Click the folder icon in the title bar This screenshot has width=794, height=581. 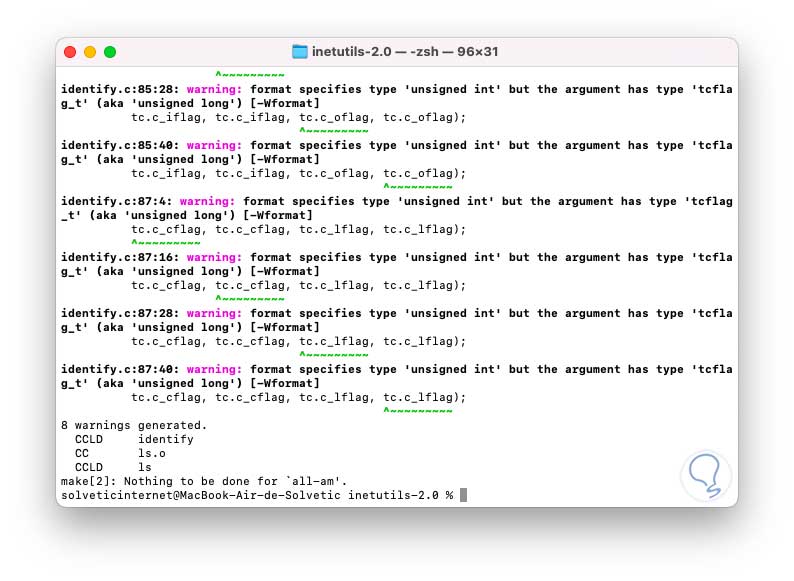pyautogui.click(x=300, y=52)
